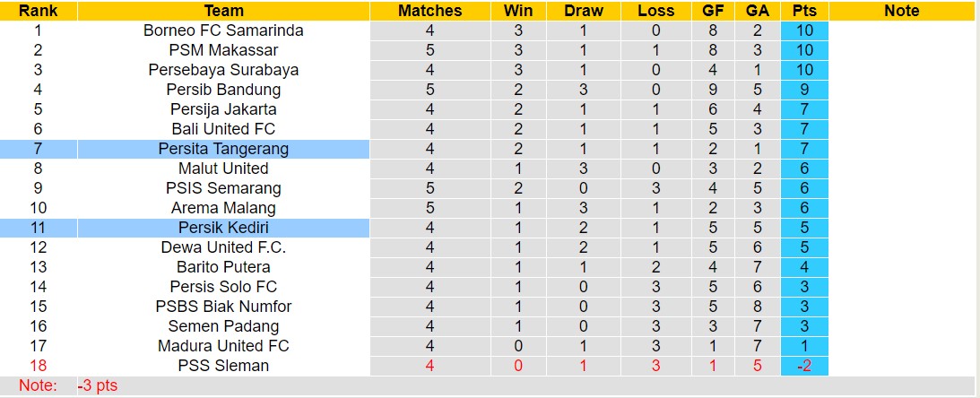The width and height of the screenshot is (980, 398).
Task: Click the Matches column header
Action: click(429, 11)
